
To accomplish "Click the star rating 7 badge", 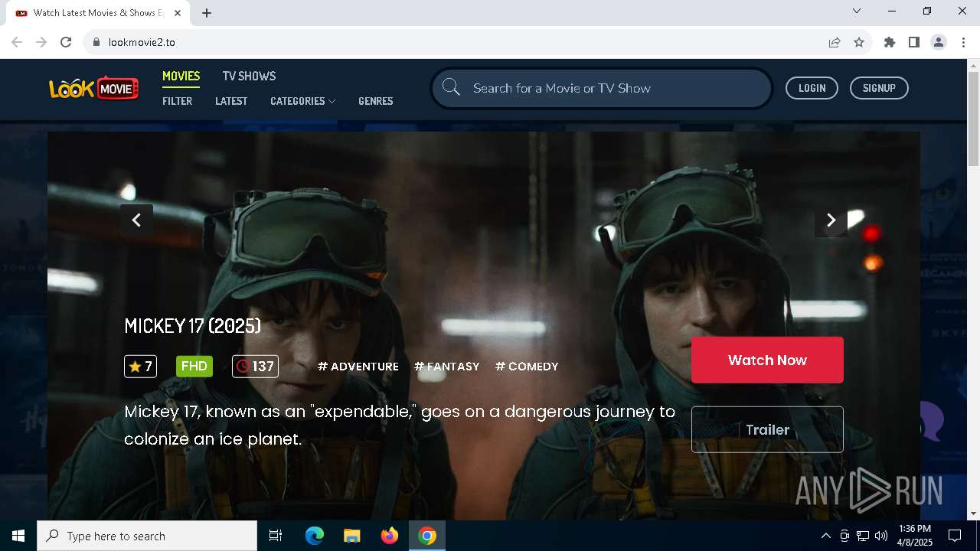I will tap(140, 367).
